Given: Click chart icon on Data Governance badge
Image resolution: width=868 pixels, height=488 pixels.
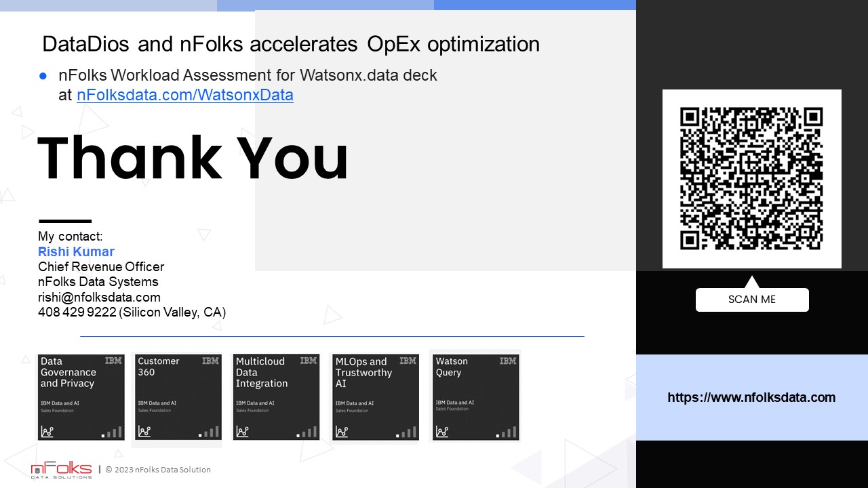Looking at the screenshot, I should tap(47, 432).
